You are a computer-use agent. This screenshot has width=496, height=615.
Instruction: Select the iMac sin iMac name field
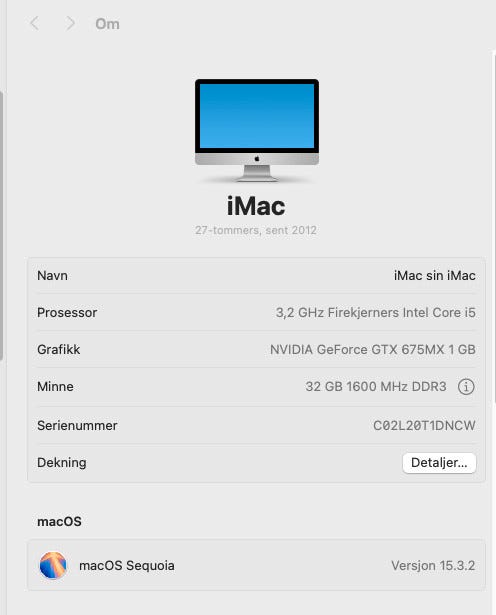click(434, 276)
